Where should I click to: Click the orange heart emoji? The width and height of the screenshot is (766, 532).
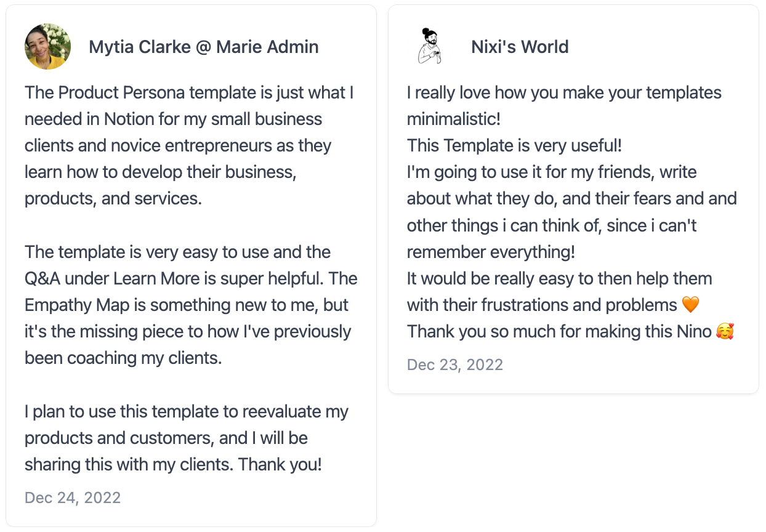click(x=690, y=305)
